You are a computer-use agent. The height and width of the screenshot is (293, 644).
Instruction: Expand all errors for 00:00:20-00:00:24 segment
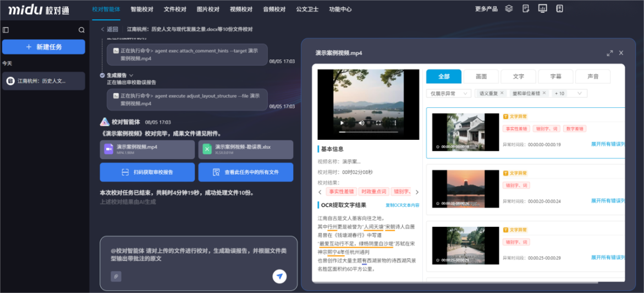608,201
